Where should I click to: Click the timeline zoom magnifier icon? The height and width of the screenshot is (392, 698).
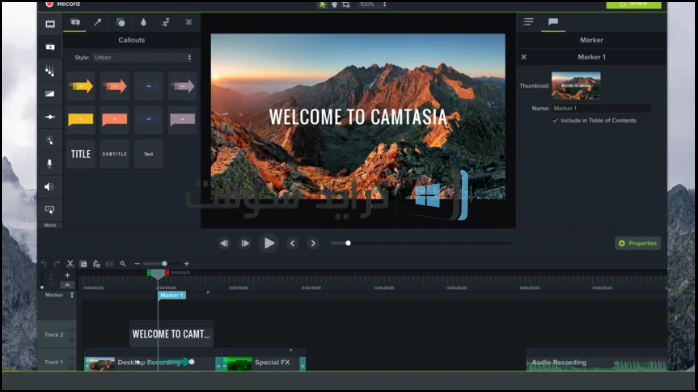coord(123,264)
